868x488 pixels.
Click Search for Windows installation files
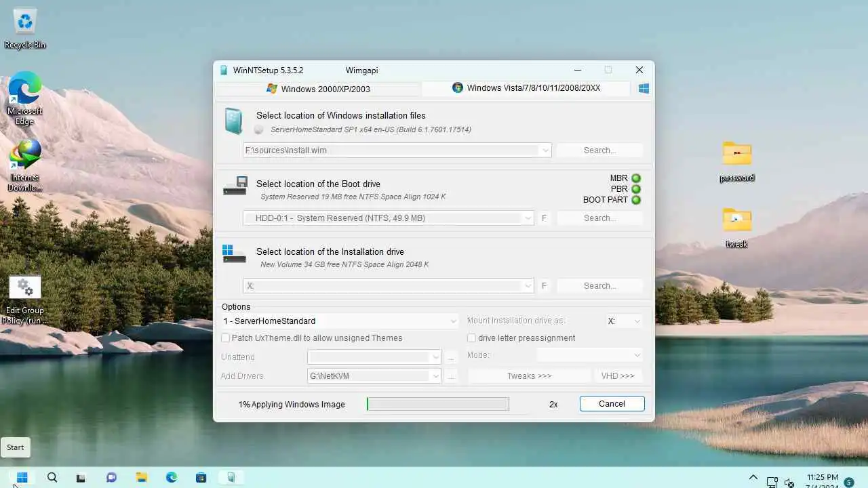click(599, 150)
